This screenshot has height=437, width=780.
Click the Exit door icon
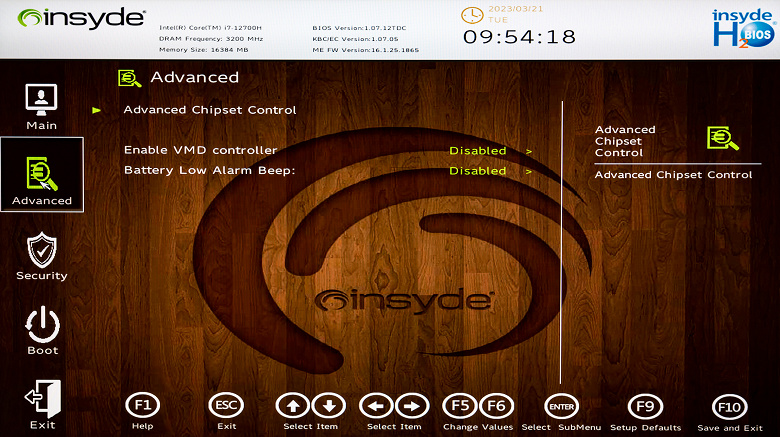(43, 399)
